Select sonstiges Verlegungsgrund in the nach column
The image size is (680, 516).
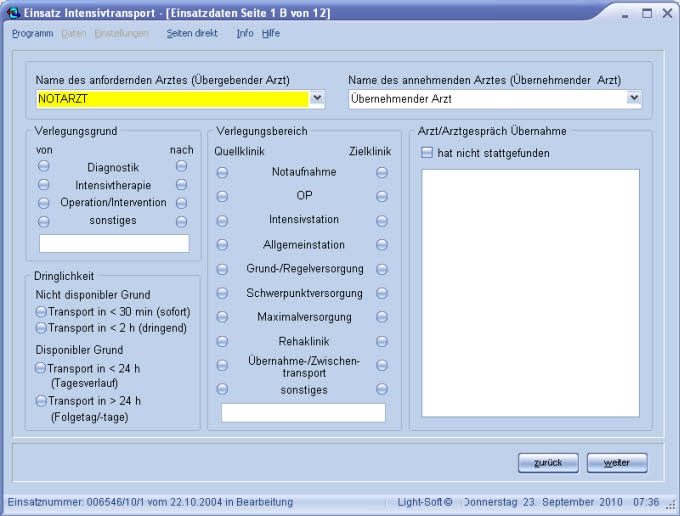pos(181,222)
